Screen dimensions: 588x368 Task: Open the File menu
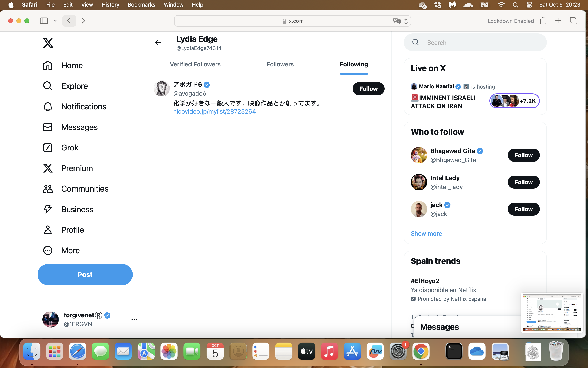[50, 5]
